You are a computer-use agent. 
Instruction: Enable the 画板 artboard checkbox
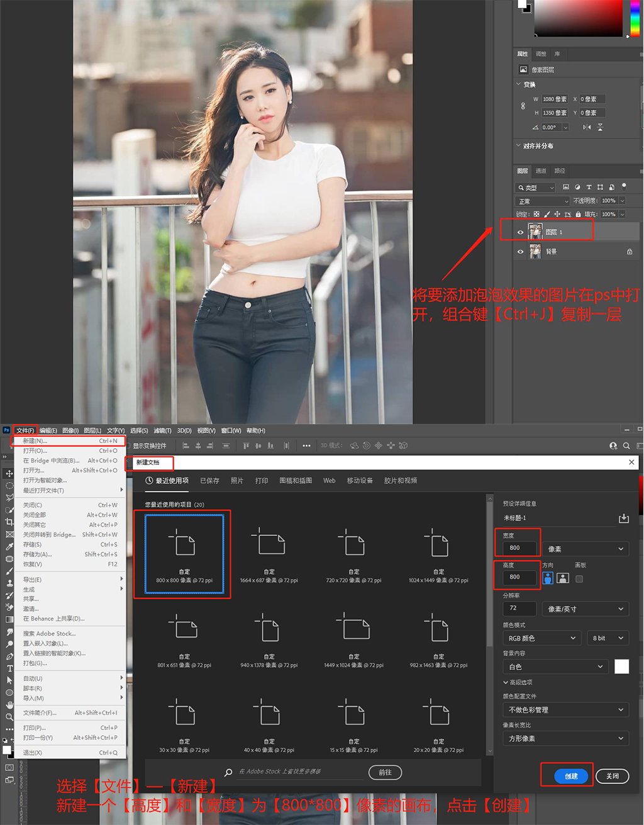click(579, 579)
